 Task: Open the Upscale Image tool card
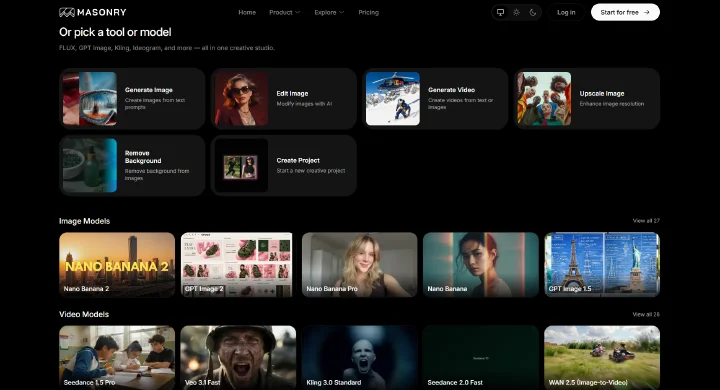pos(587,98)
